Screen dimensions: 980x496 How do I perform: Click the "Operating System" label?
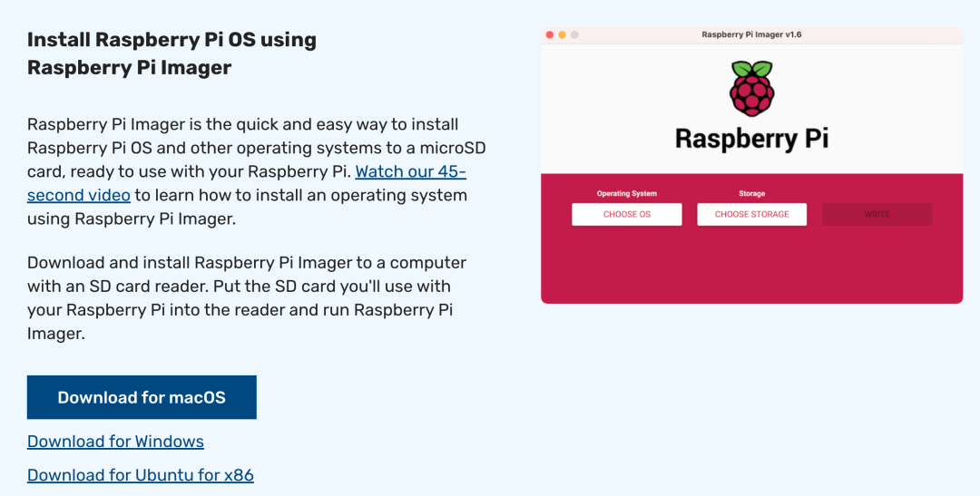pyautogui.click(x=627, y=194)
